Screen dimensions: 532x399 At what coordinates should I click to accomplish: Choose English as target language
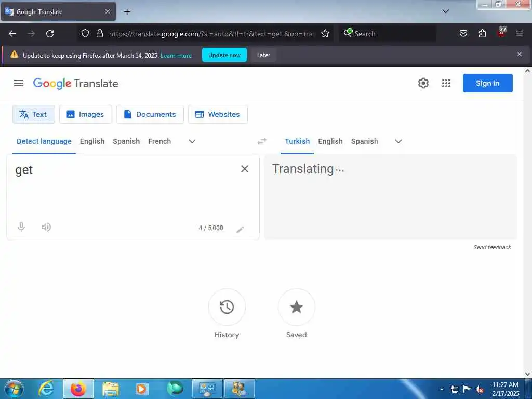(x=330, y=141)
